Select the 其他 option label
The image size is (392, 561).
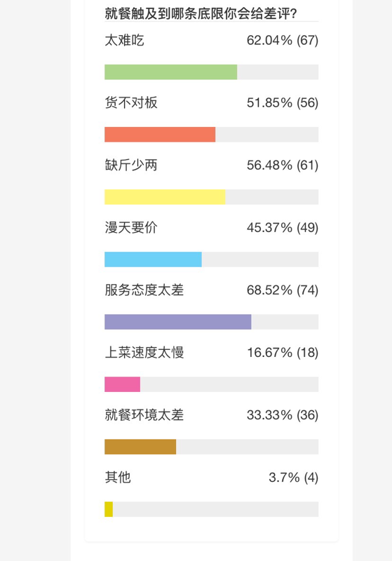(118, 478)
